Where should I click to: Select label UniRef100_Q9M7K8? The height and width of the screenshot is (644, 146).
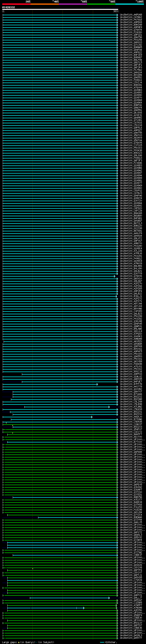[x=131, y=347]
